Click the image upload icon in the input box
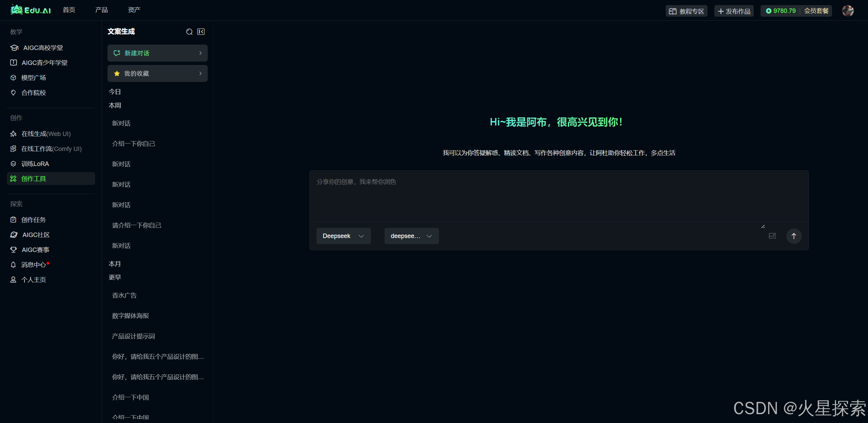 pyautogui.click(x=772, y=236)
